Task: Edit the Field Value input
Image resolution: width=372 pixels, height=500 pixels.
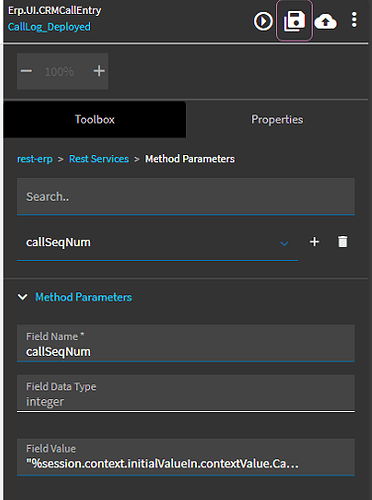Action: (x=186, y=457)
